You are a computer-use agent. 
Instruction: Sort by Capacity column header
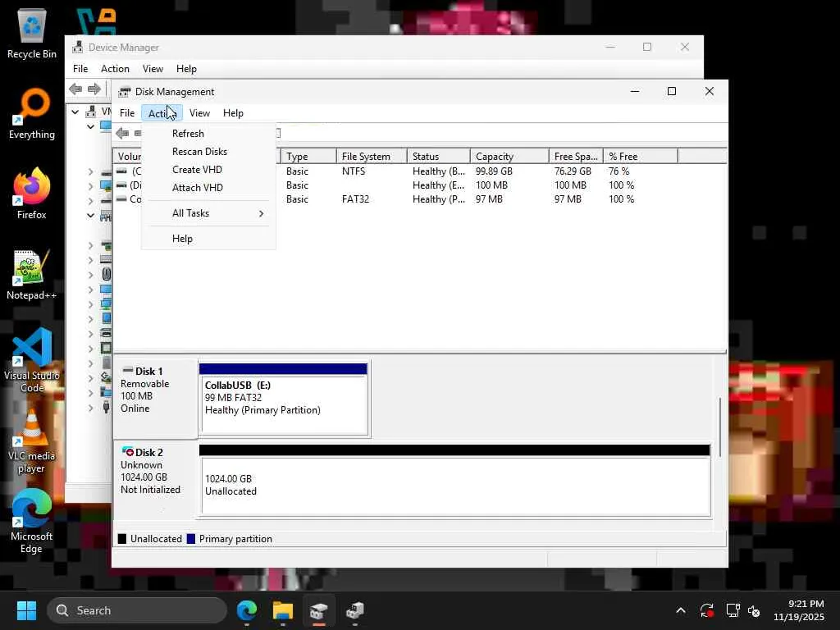point(509,157)
